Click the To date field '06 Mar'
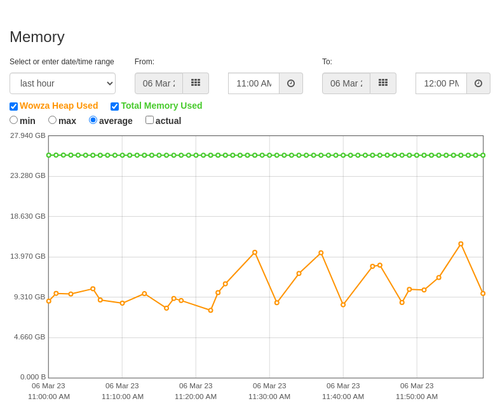This screenshot has height=403, width=500. (x=346, y=83)
